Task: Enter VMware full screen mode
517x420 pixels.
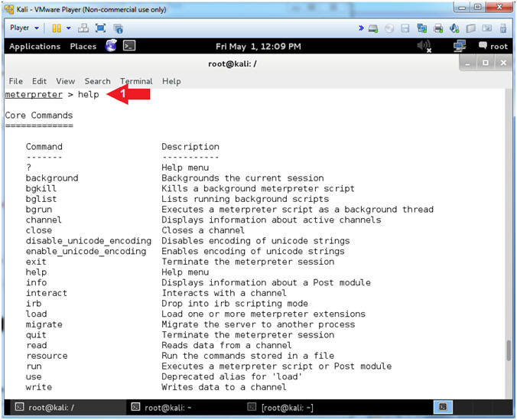Action: tap(100, 28)
